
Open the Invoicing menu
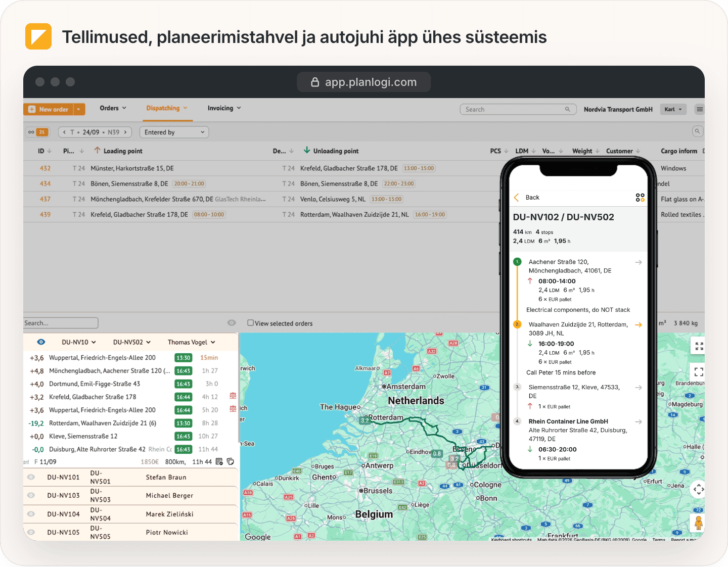pos(224,108)
